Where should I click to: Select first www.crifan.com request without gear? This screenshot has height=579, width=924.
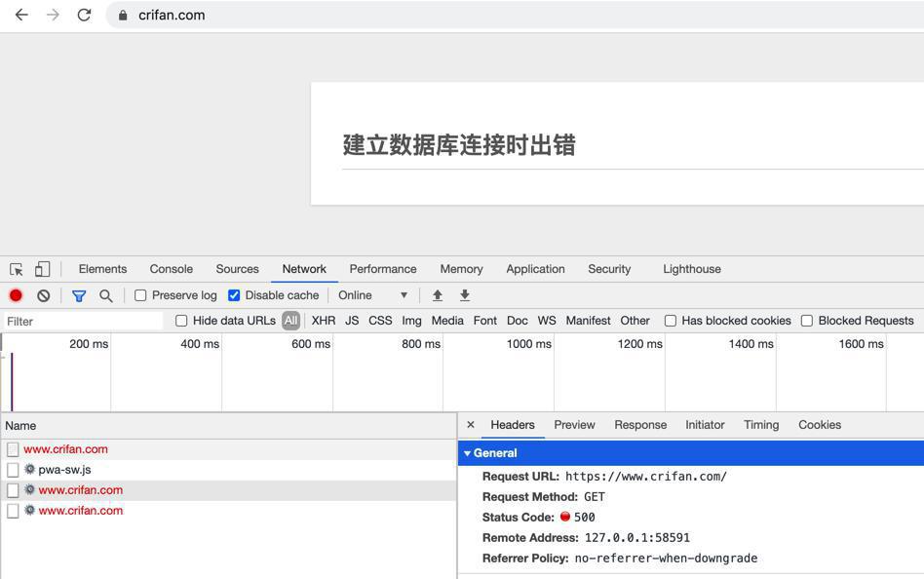229,449
